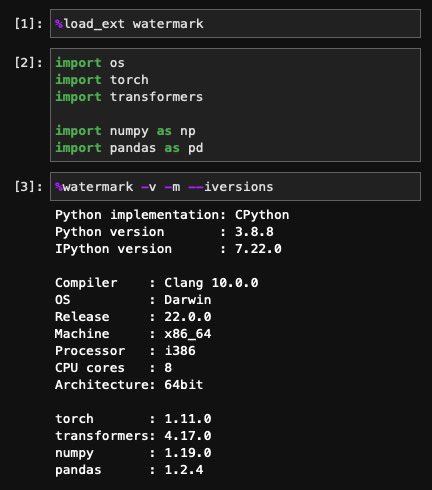This screenshot has width=432, height=490.
Task: Click the line 'import transformers'
Action: (129, 97)
